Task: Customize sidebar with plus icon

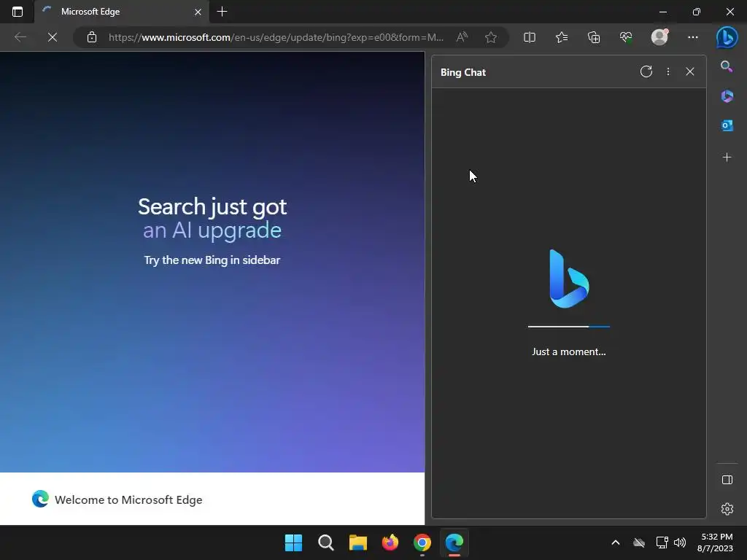Action: 727,157
